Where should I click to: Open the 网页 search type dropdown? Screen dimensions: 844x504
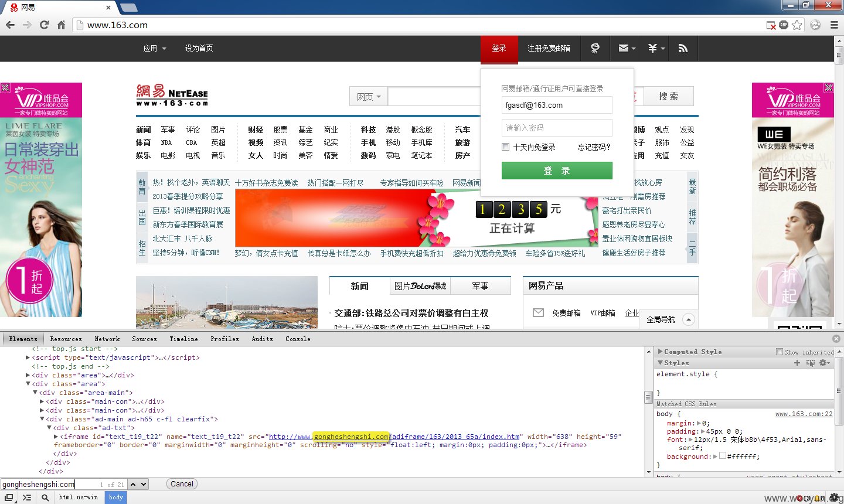click(369, 97)
